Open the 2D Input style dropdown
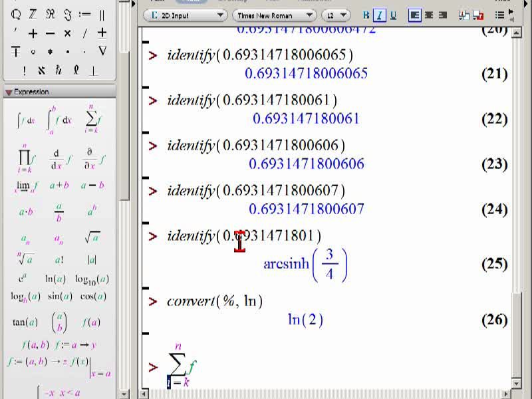This screenshot has width=532, height=399. [186, 15]
